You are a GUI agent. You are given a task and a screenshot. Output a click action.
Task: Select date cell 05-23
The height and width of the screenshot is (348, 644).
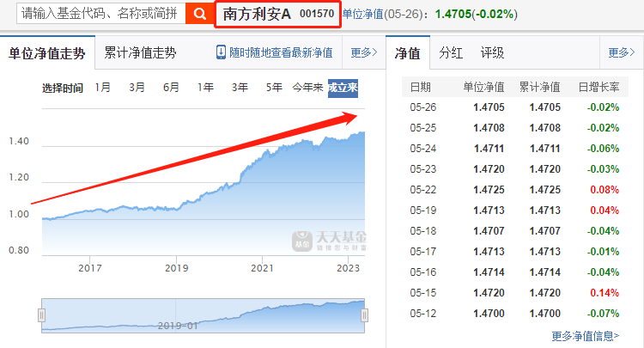tap(423, 169)
